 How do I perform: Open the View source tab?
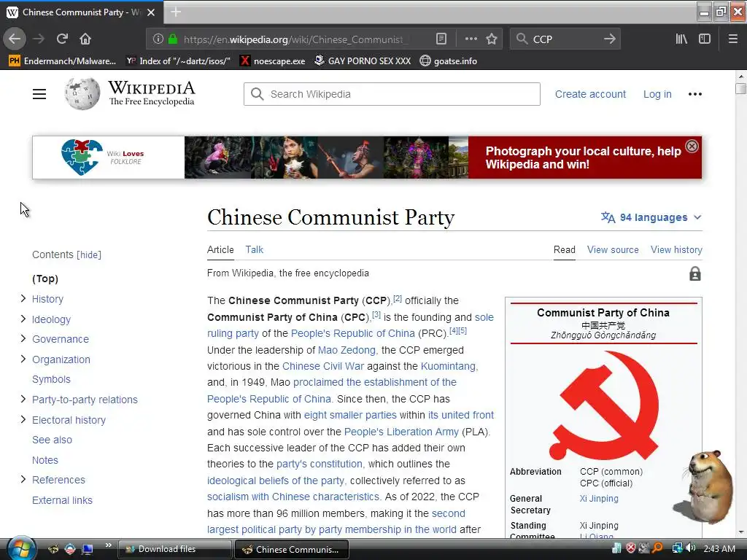point(613,249)
